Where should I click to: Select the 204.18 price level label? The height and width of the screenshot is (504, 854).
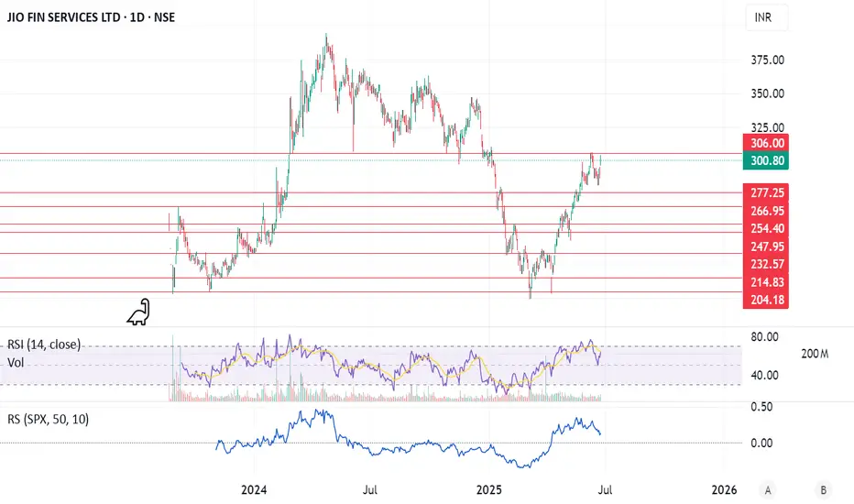click(766, 300)
